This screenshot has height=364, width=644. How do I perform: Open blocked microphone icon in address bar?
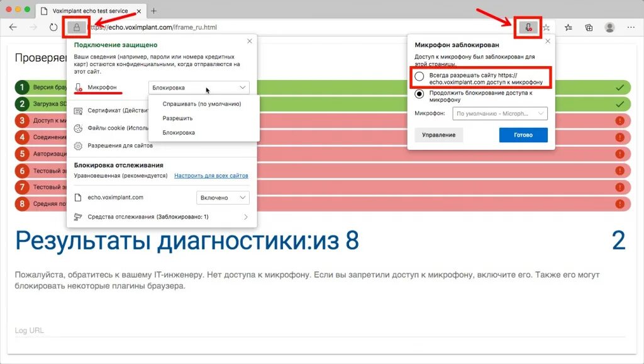[528, 28]
